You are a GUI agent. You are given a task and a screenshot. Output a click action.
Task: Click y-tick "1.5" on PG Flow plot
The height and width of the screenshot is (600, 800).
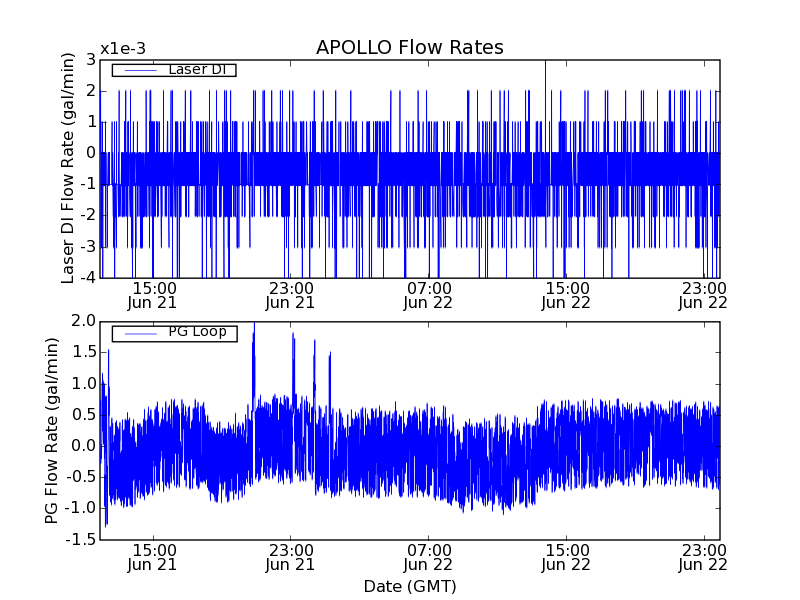coord(84,352)
